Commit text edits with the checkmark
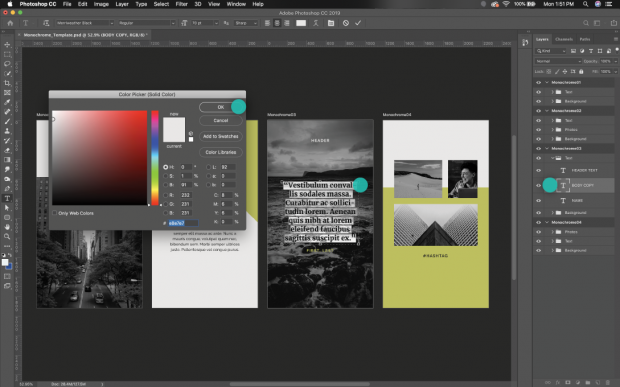Image resolution: width=620 pixels, height=387 pixels. [x=358, y=23]
